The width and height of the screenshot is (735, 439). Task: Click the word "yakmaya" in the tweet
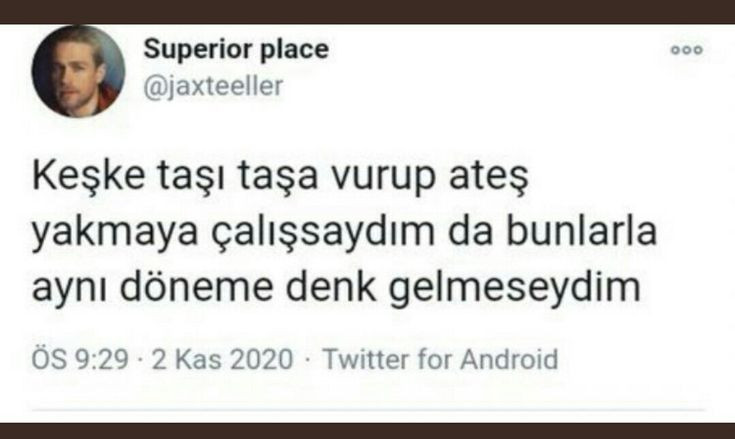click(x=115, y=233)
